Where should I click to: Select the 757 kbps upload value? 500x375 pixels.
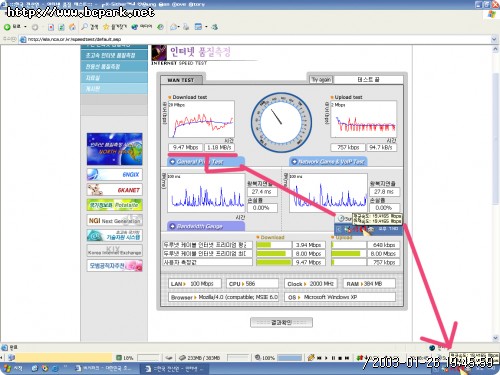coord(348,147)
